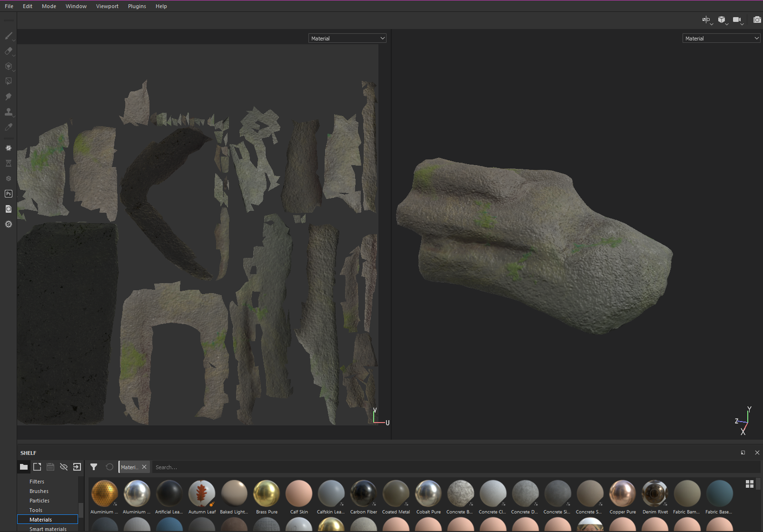Screen dimensions: 763x532
Task: Select the Eraser tool
Action: pos(9,51)
